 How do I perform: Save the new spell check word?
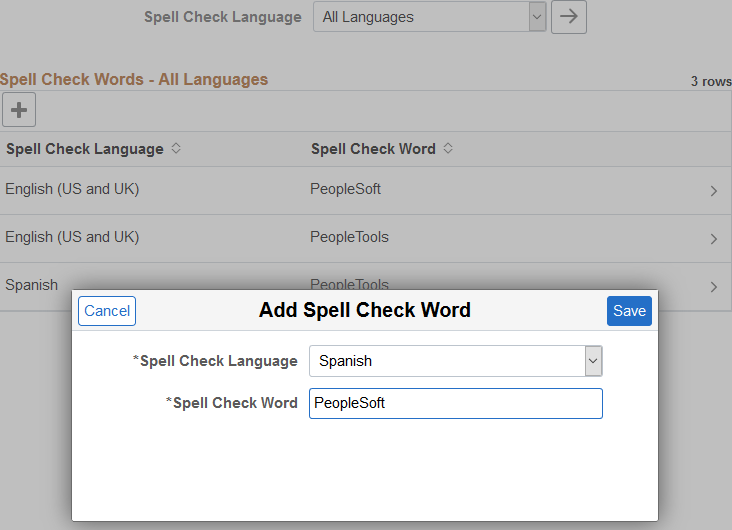[629, 311]
